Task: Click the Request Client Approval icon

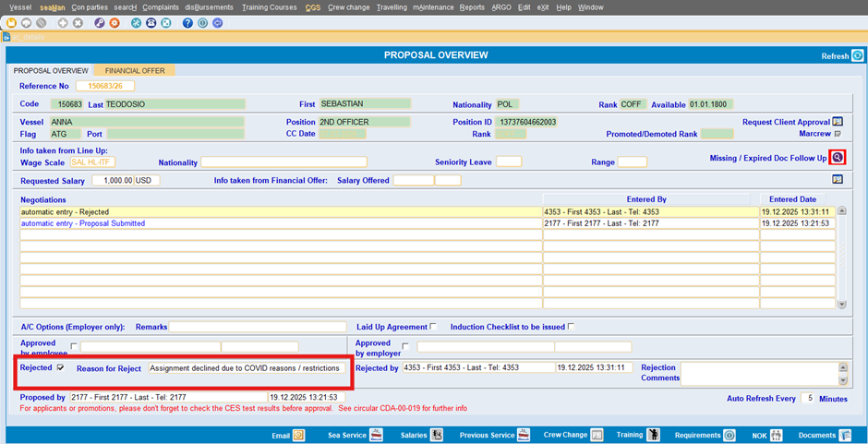Action: (x=838, y=122)
